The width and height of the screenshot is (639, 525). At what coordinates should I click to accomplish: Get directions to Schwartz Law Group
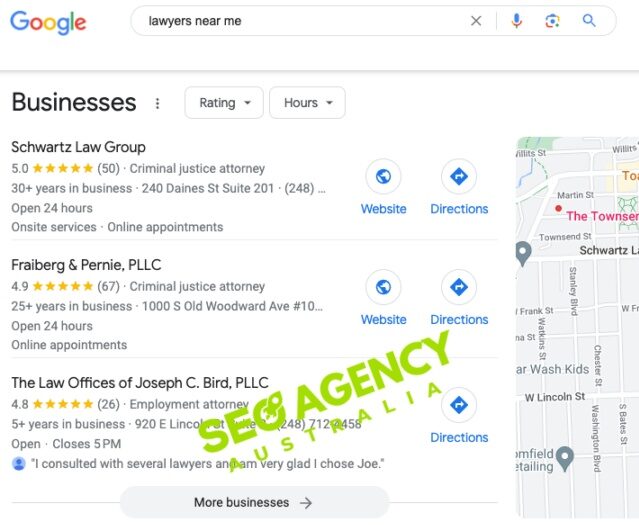pos(459,176)
